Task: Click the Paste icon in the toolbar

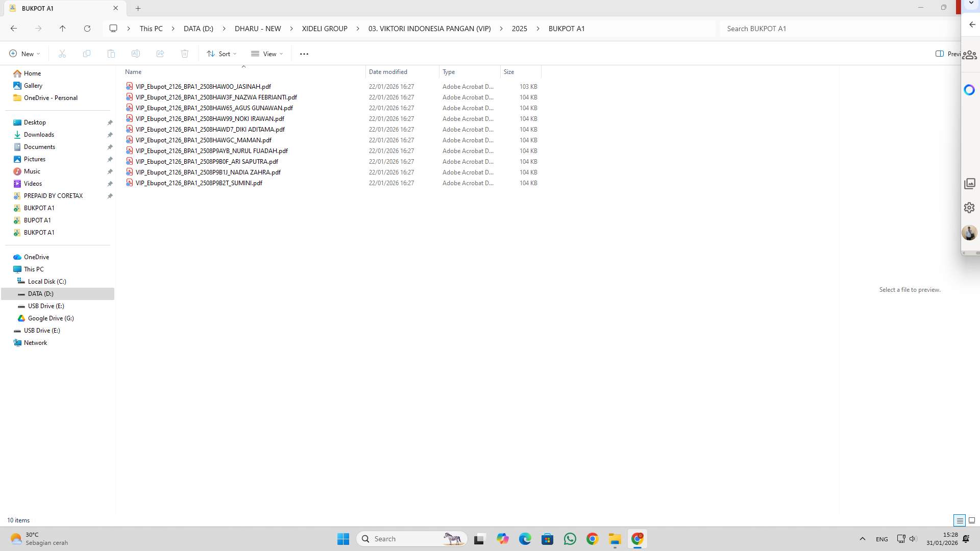Action: (x=111, y=54)
